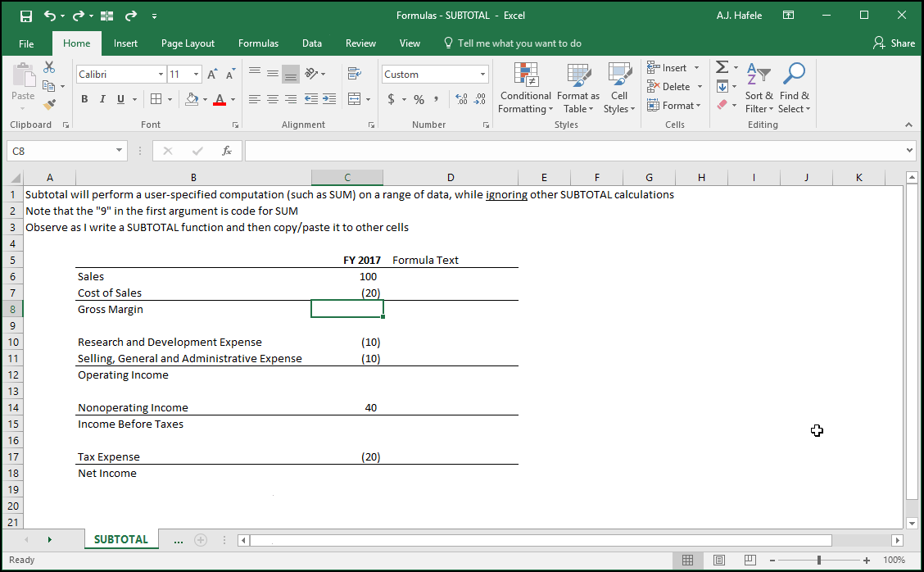
Task: Click the Clear eraser icon
Action: tap(722, 105)
